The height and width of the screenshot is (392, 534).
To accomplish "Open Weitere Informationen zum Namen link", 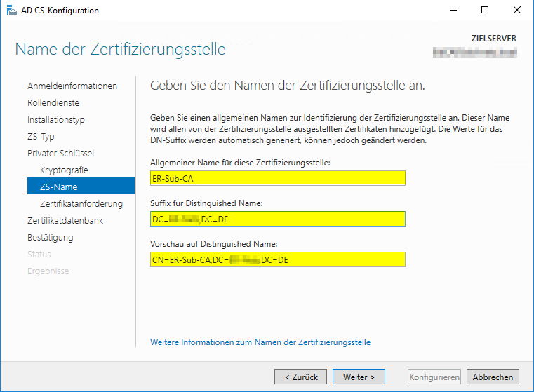I will click(x=260, y=342).
